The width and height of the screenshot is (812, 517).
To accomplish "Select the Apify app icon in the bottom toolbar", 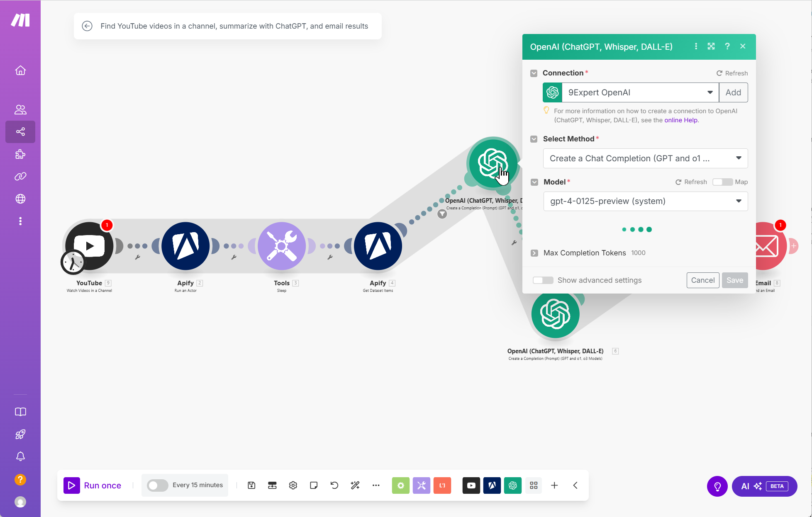I will point(492,485).
